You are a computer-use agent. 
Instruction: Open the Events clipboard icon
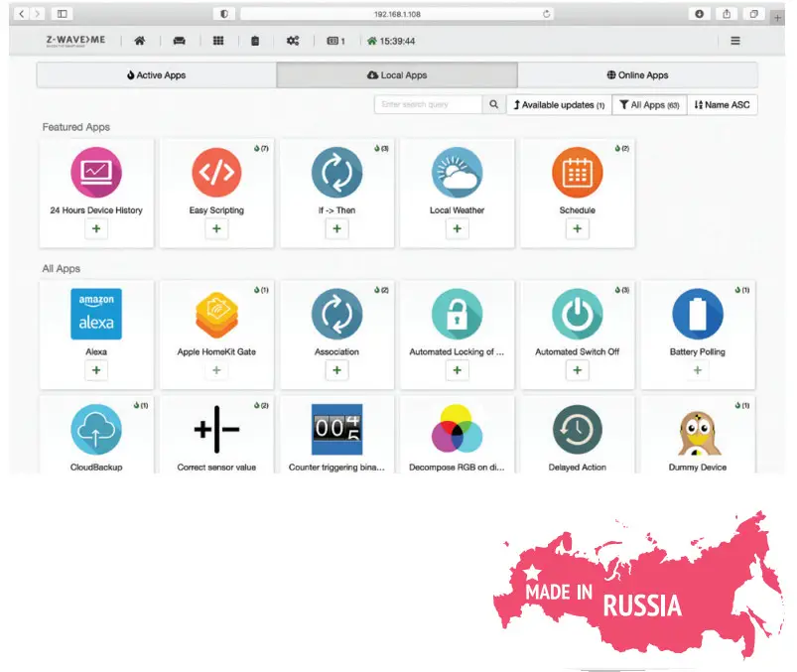coord(255,41)
